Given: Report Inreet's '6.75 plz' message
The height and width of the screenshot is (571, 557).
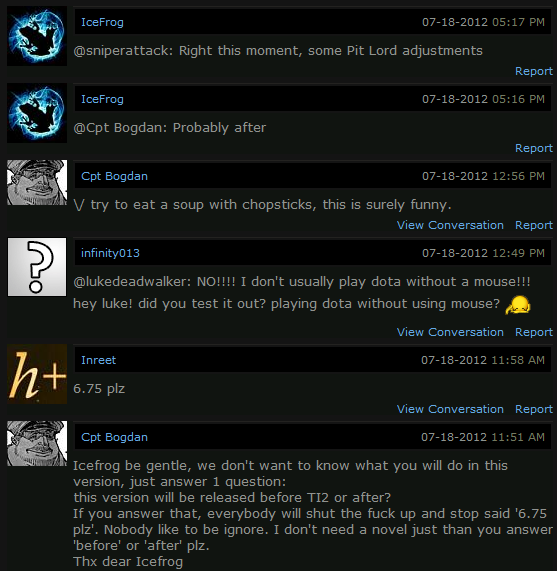Looking at the screenshot, I should [534, 409].
